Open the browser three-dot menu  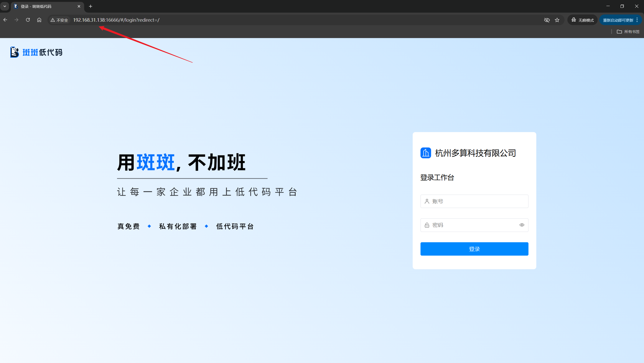click(x=637, y=20)
